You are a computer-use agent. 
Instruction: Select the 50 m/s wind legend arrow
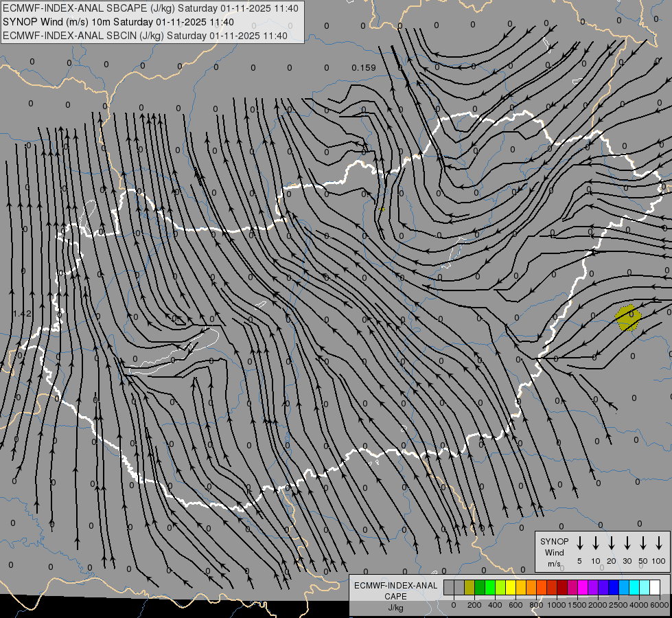pyautogui.click(x=643, y=543)
